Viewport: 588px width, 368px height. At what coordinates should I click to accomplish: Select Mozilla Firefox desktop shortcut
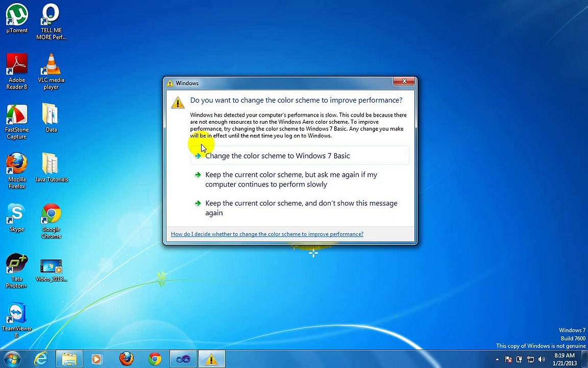click(x=17, y=171)
